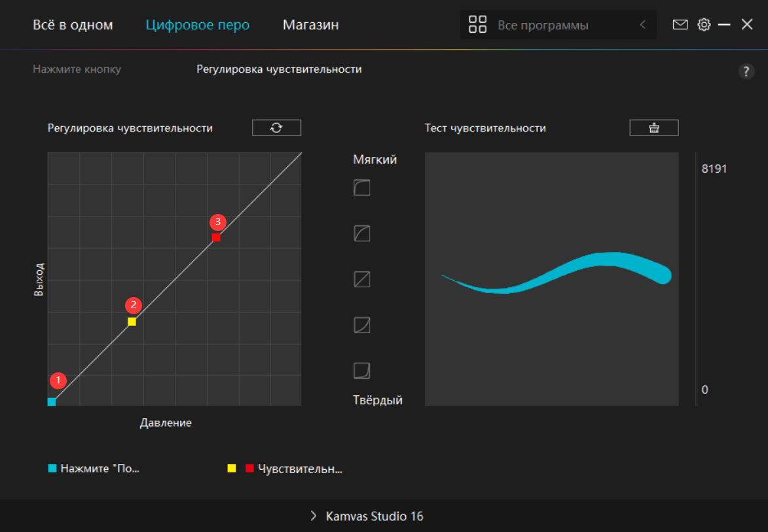Switch to the Всё в одном tab

73,25
